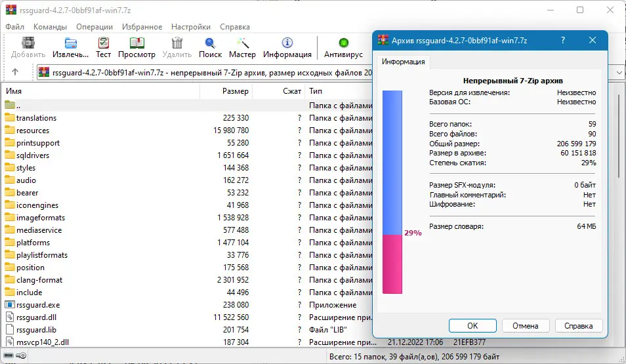Screen dimensions: 626x364
Task: Click the archive path address field
Action: coord(205,73)
